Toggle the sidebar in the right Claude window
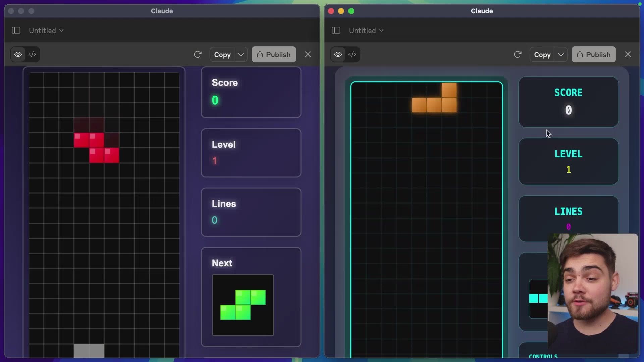The height and width of the screenshot is (362, 644). click(336, 30)
